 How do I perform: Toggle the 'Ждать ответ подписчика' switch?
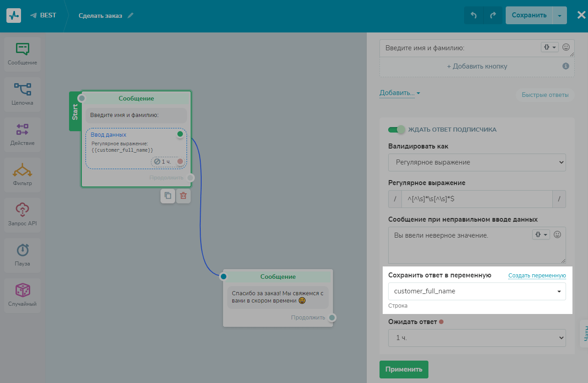[396, 129]
